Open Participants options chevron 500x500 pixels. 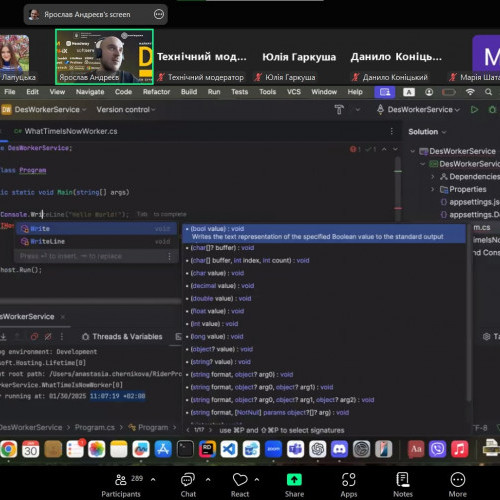click(x=153, y=480)
